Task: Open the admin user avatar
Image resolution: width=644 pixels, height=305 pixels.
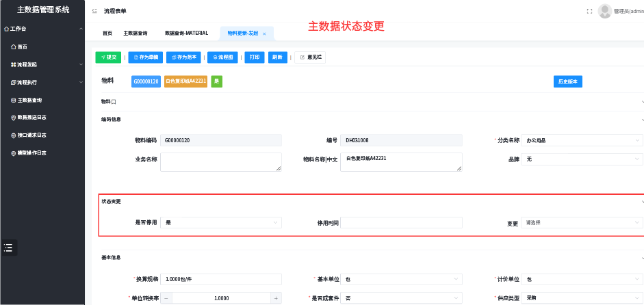Action: pos(604,11)
